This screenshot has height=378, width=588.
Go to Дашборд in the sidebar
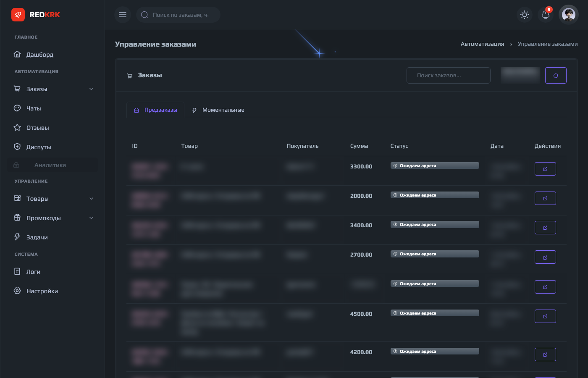(x=39, y=55)
